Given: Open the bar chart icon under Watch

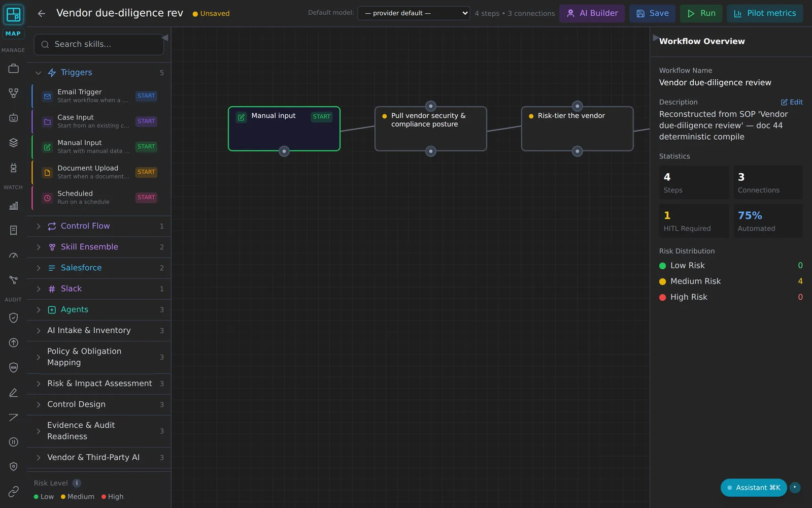Looking at the screenshot, I should point(14,205).
